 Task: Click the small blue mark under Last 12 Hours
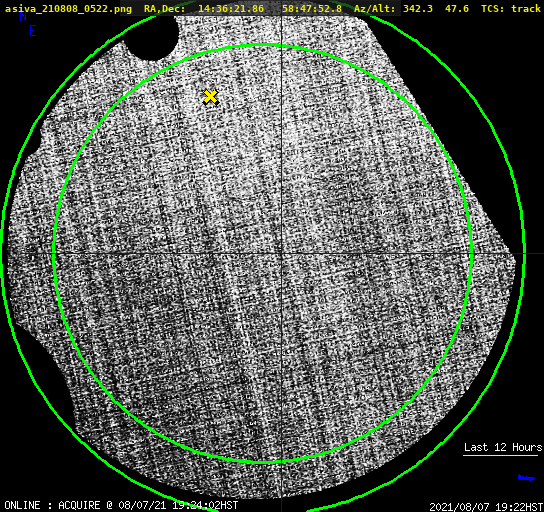point(526,478)
